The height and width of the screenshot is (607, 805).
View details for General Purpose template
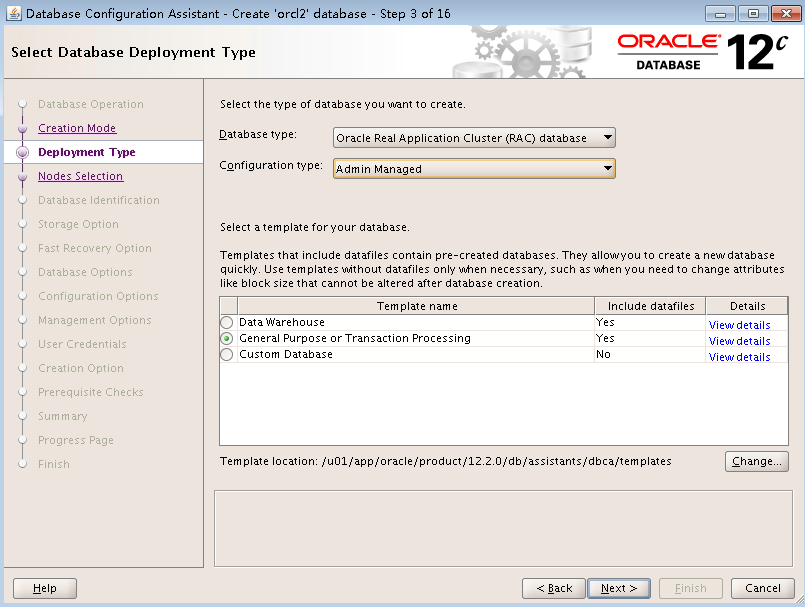[x=739, y=341]
